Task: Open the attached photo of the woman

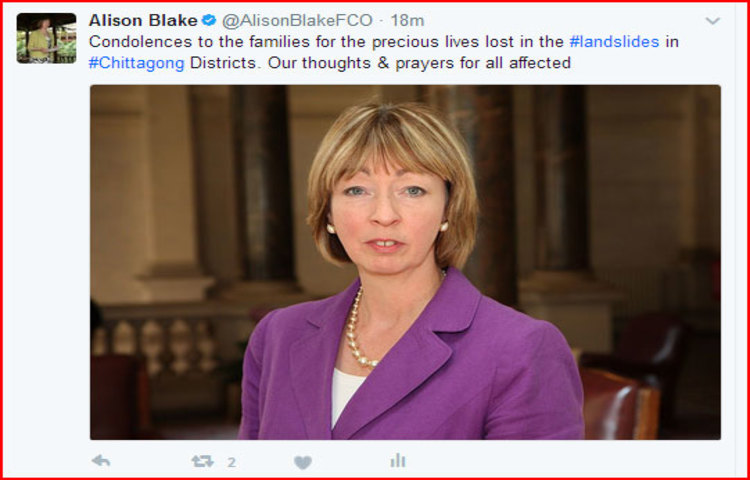Action: click(x=405, y=262)
